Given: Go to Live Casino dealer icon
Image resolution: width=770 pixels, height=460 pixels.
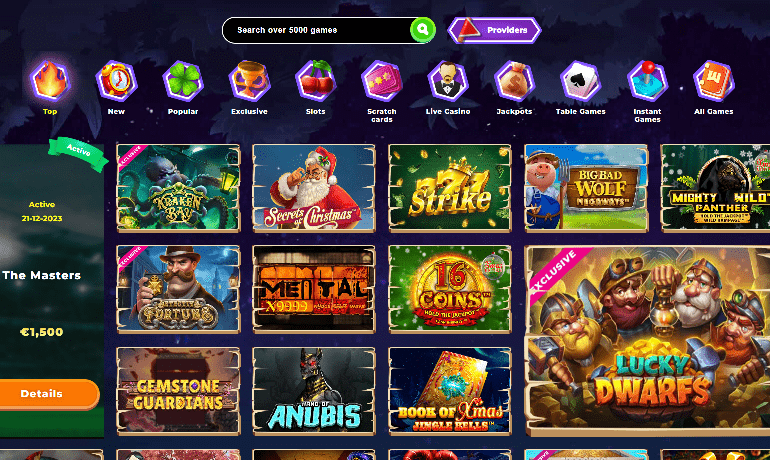Looking at the screenshot, I should [448, 81].
